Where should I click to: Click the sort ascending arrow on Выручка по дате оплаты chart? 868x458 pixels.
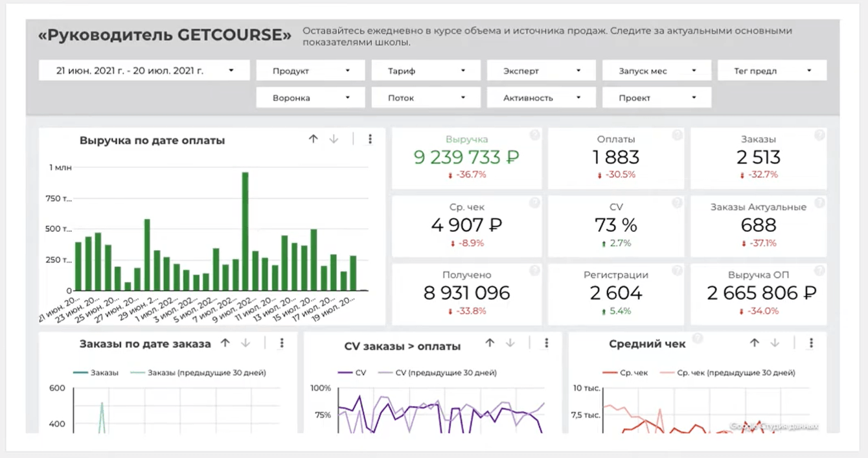click(314, 139)
